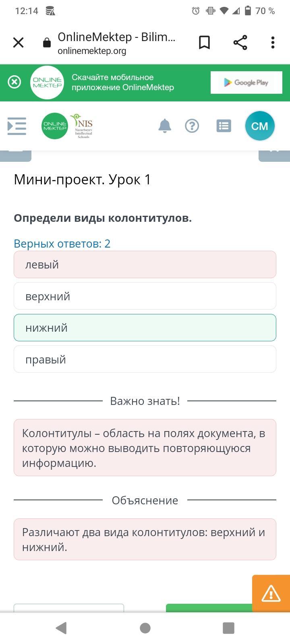Bookmark this OnlineMektep page
The height and width of the screenshot is (644, 290).
pos(205,43)
